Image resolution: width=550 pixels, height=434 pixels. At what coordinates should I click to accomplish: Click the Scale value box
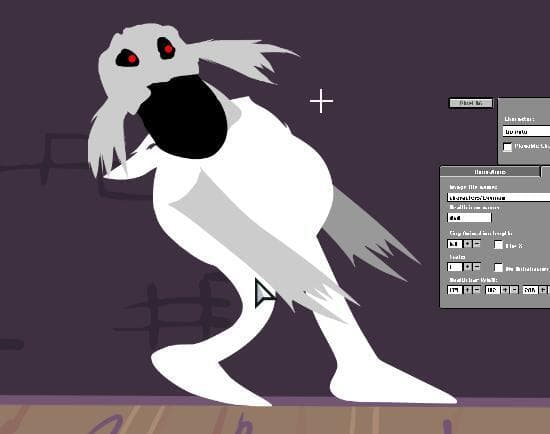[455, 267]
